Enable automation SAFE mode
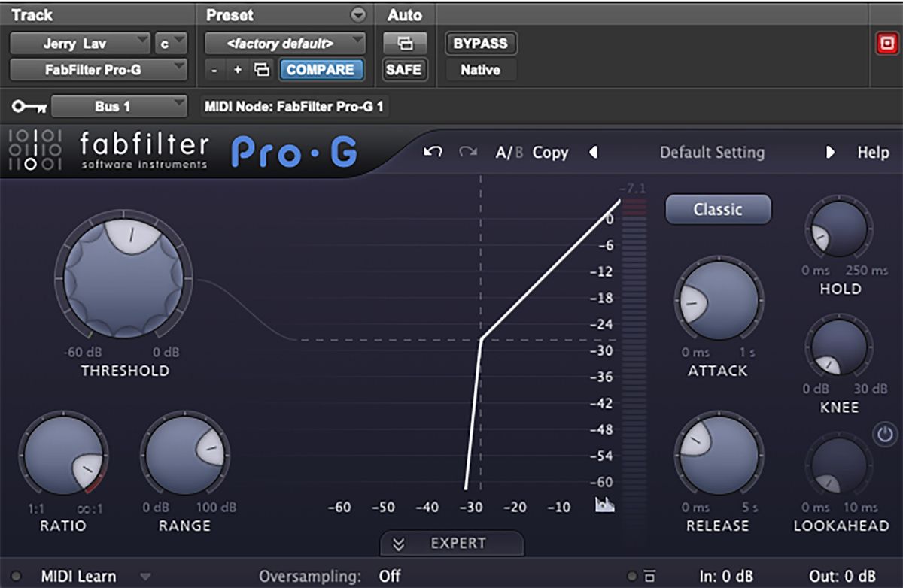The height and width of the screenshot is (588, 903). coord(405,70)
